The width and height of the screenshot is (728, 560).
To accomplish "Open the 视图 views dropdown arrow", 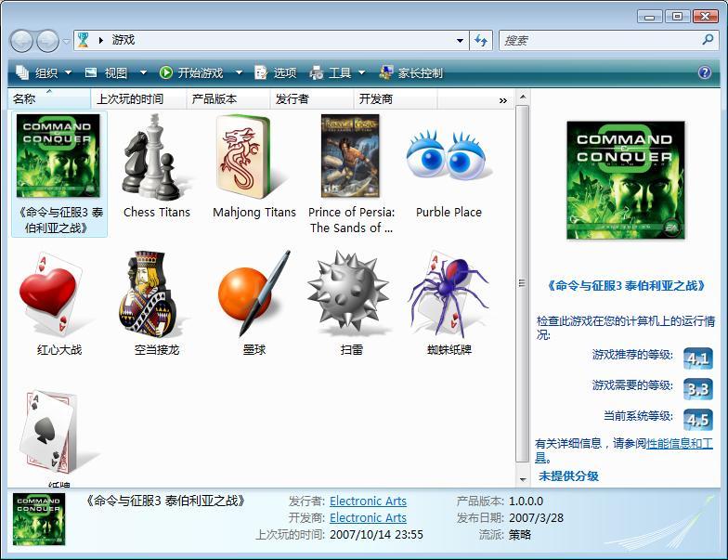I will [143, 72].
